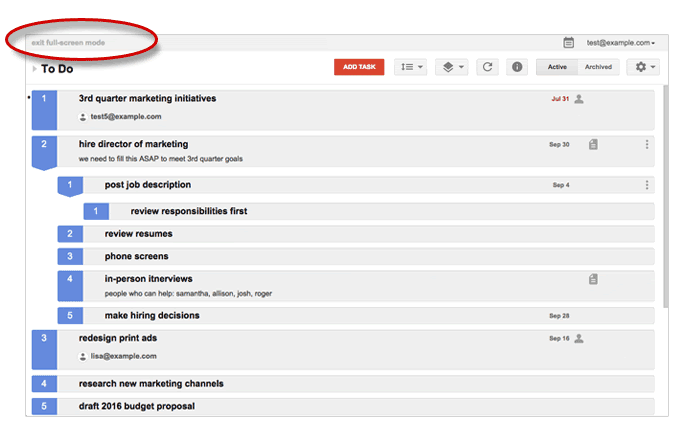
Task: Click the note text about filling this ASAP
Action: coord(160,159)
